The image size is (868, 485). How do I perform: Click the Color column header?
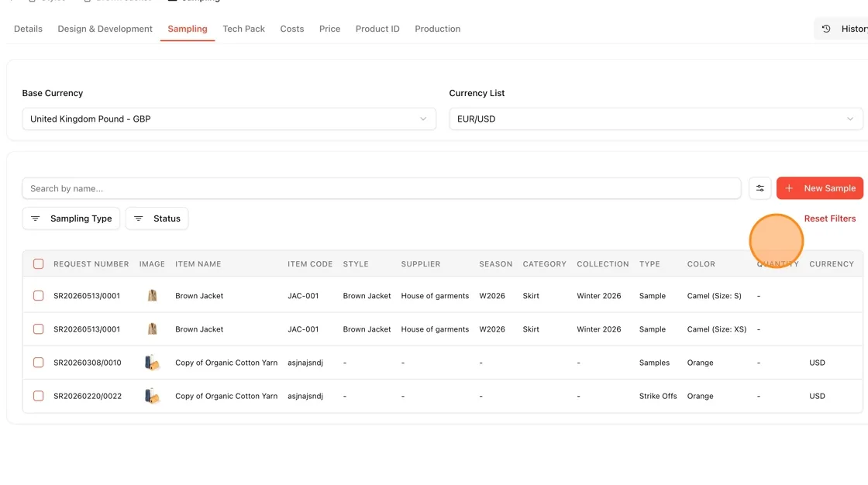(701, 264)
